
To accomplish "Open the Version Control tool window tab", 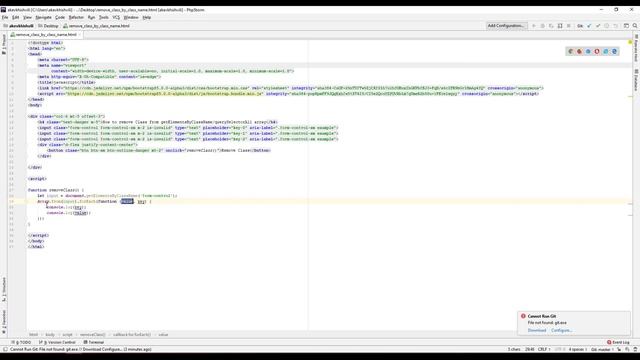I will coord(58,342).
